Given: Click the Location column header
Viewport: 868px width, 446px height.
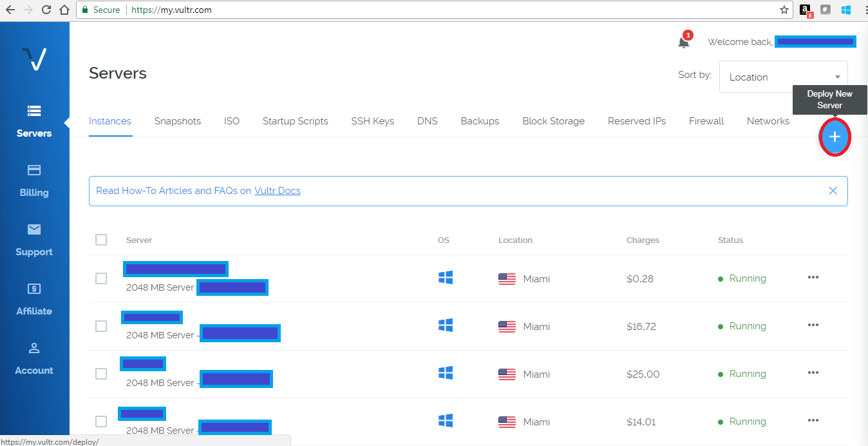Looking at the screenshot, I should pyautogui.click(x=516, y=240).
